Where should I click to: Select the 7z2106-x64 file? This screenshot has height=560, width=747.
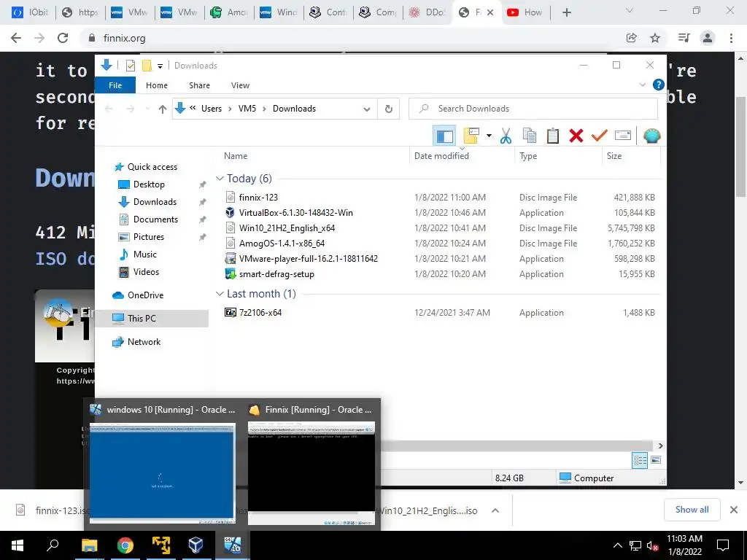click(260, 312)
